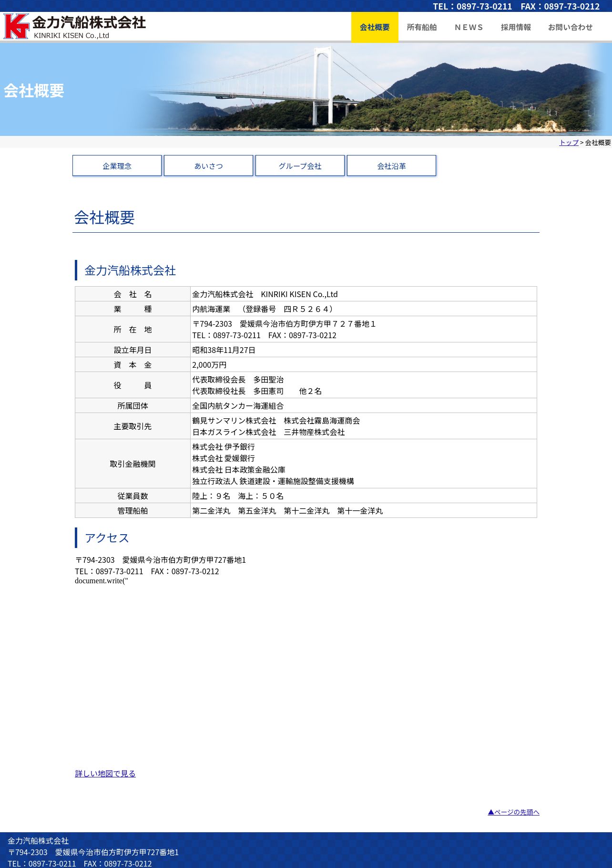The image size is (612, 868).
Task: Open the お問い合わせ menu item
Action: pos(570,27)
